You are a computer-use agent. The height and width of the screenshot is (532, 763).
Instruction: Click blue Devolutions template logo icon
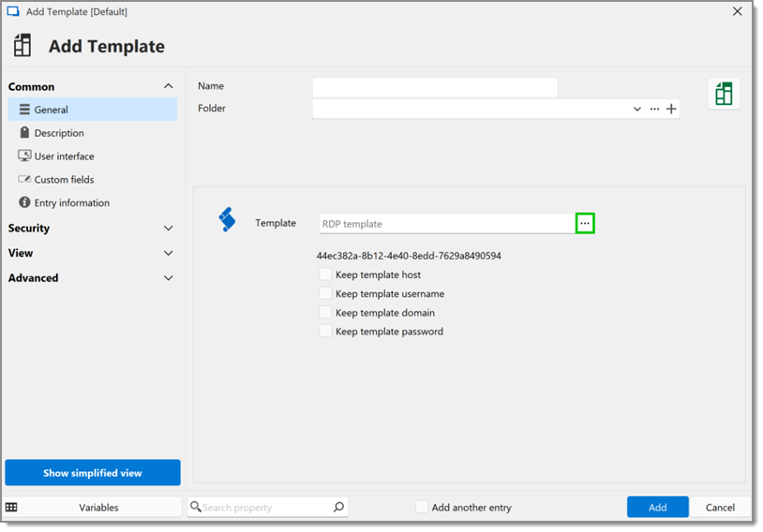coord(227,219)
